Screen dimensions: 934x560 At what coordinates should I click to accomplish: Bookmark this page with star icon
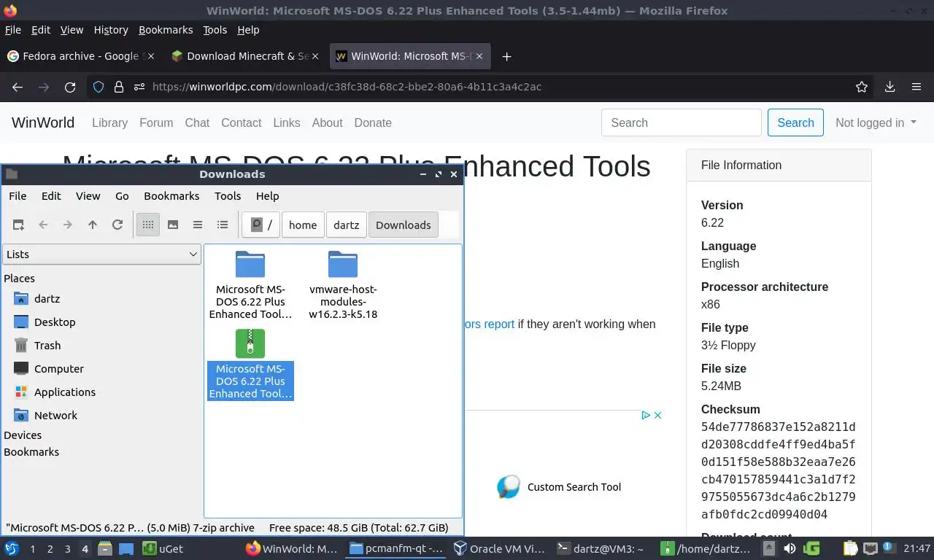pos(862,87)
